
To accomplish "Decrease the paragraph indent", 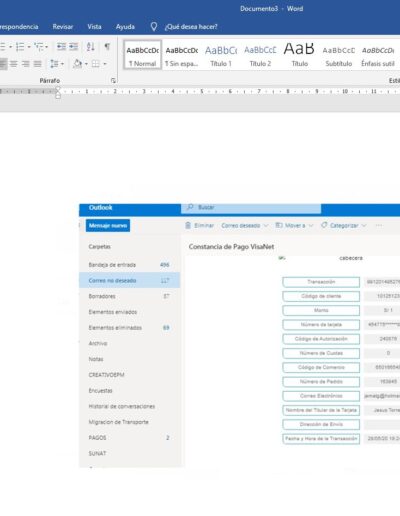I will [x=61, y=47].
